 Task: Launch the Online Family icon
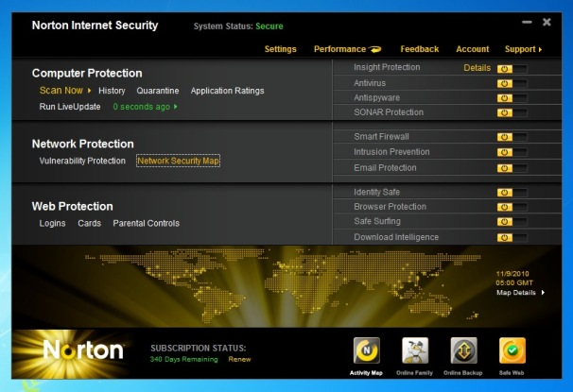coord(415,350)
